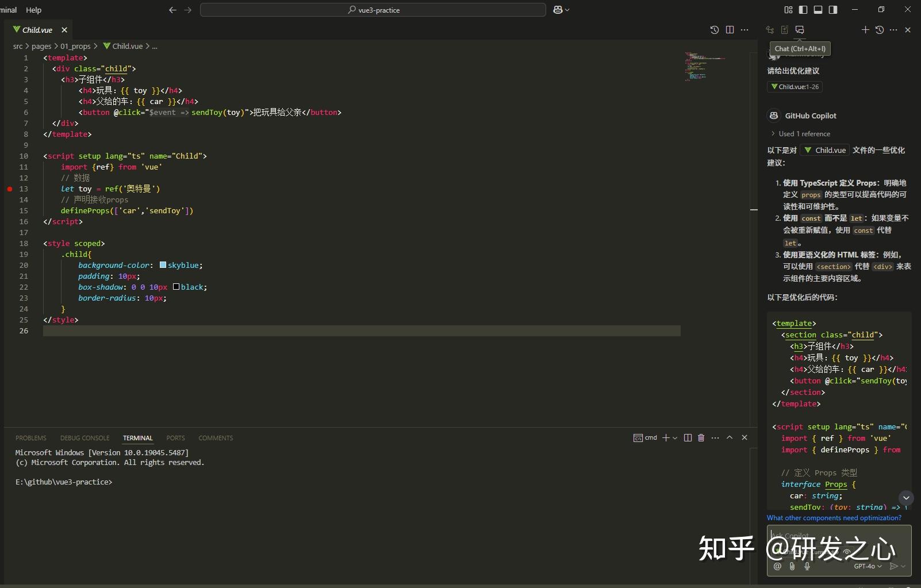Image resolution: width=921 pixels, height=588 pixels.
Task: Attach a file to the Copilot prompt
Action: point(792,566)
